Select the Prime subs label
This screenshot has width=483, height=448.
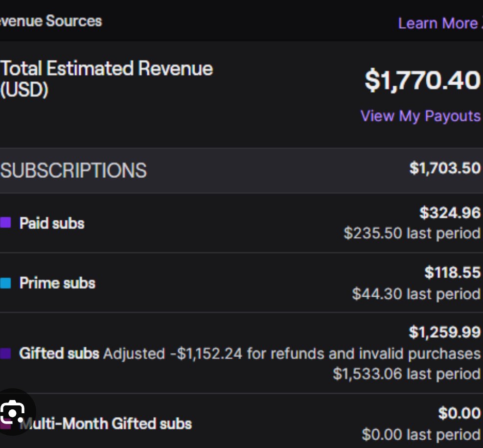tap(57, 283)
